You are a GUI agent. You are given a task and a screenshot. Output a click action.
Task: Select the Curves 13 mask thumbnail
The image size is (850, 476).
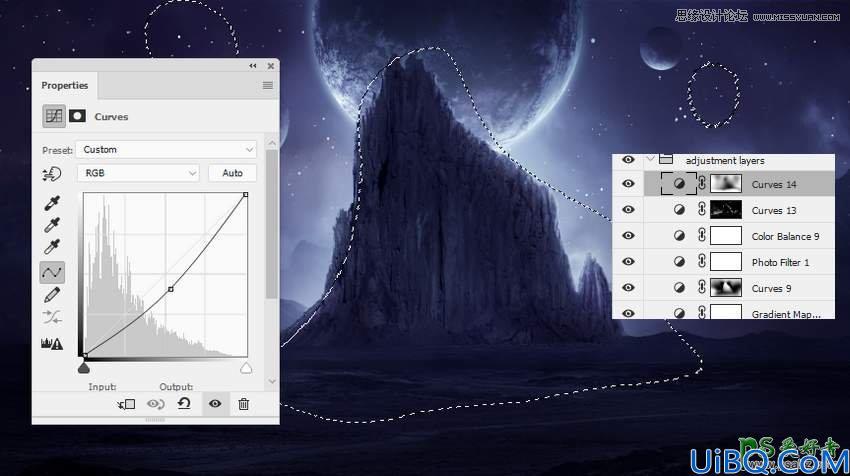726,210
